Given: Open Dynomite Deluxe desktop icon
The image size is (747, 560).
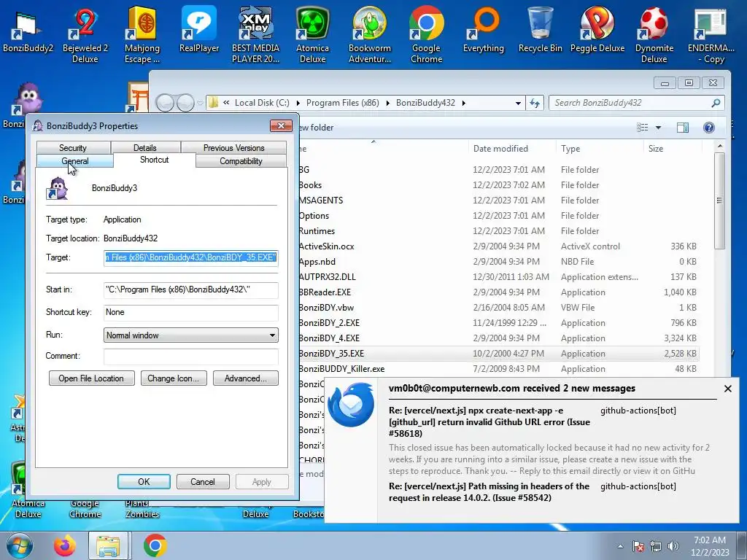Looking at the screenshot, I should tap(654, 36).
